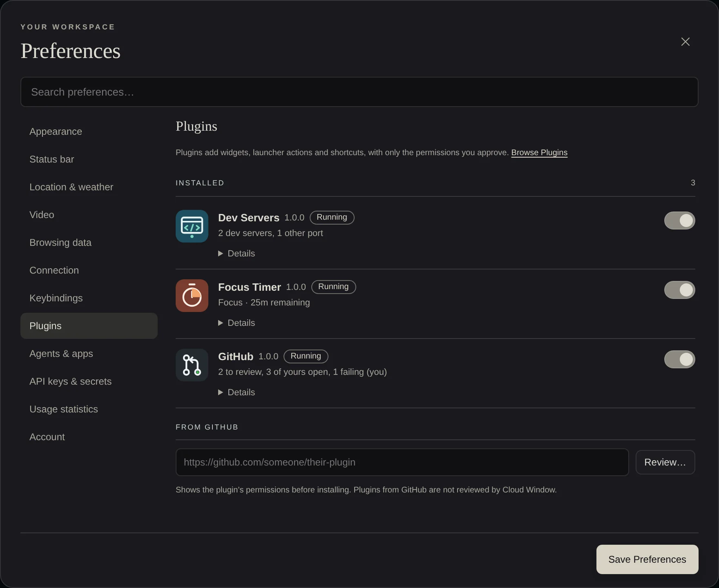
Task: Click the Browse Plugins link
Action: pyautogui.click(x=539, y=152)
